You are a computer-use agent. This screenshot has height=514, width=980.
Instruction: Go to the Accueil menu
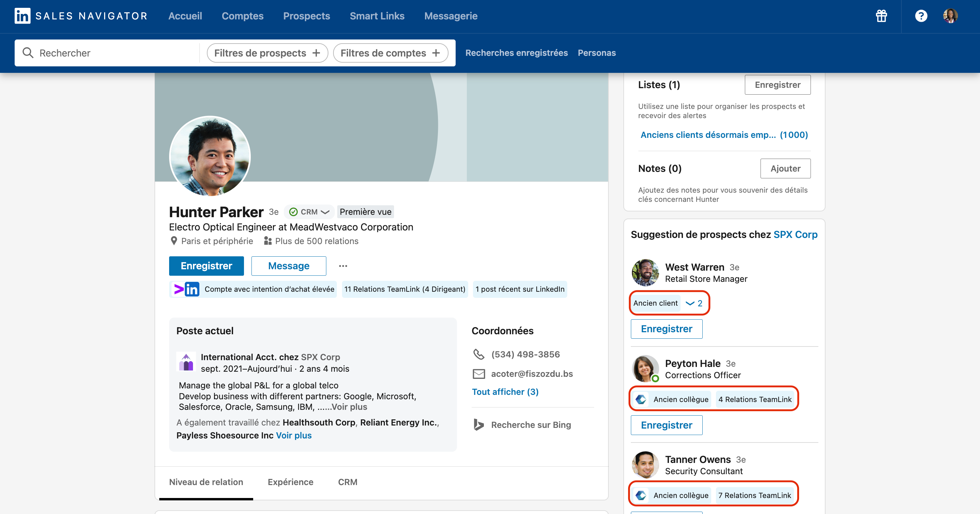(185, 16)
